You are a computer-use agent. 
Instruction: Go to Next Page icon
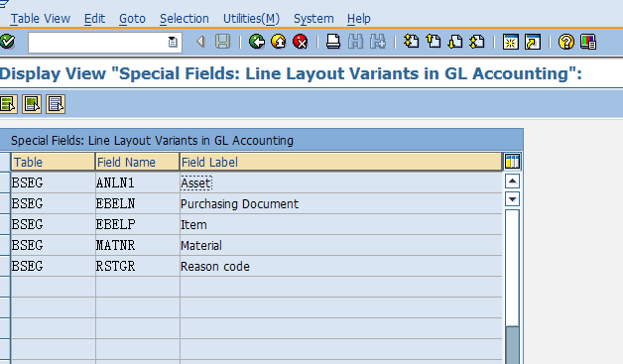[455, 42]
